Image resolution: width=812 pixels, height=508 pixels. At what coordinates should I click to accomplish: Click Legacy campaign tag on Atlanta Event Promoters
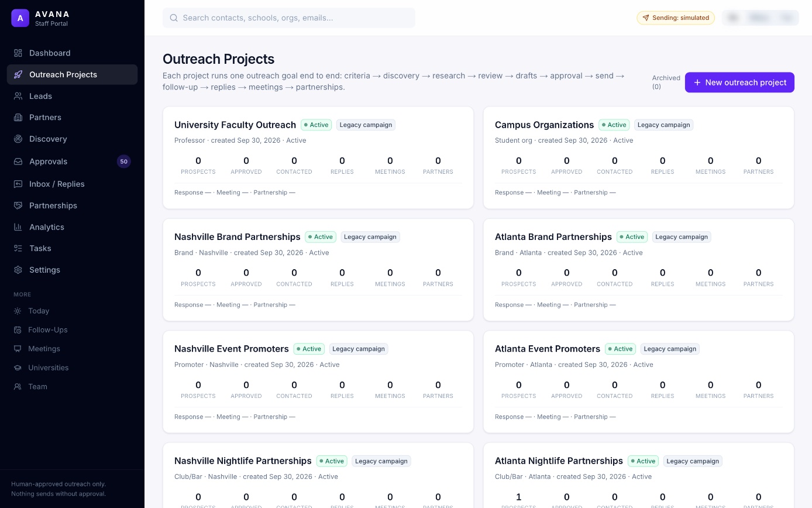(670, 349)
